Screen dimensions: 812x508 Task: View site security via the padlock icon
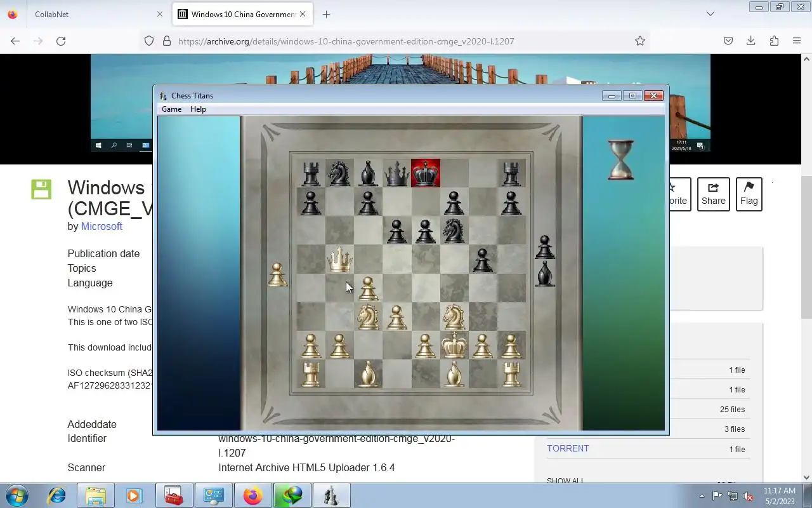(x=167, y=41)
